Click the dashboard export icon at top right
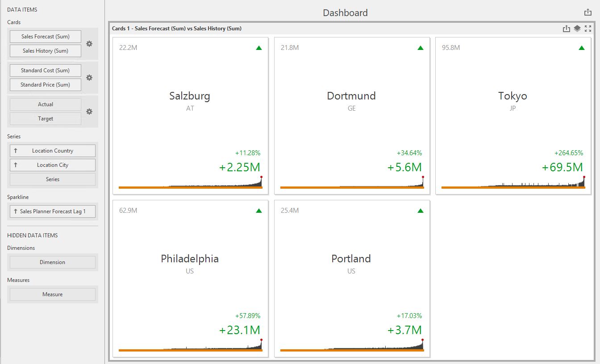This screenshot has height=364, width=600. [588, 12]
